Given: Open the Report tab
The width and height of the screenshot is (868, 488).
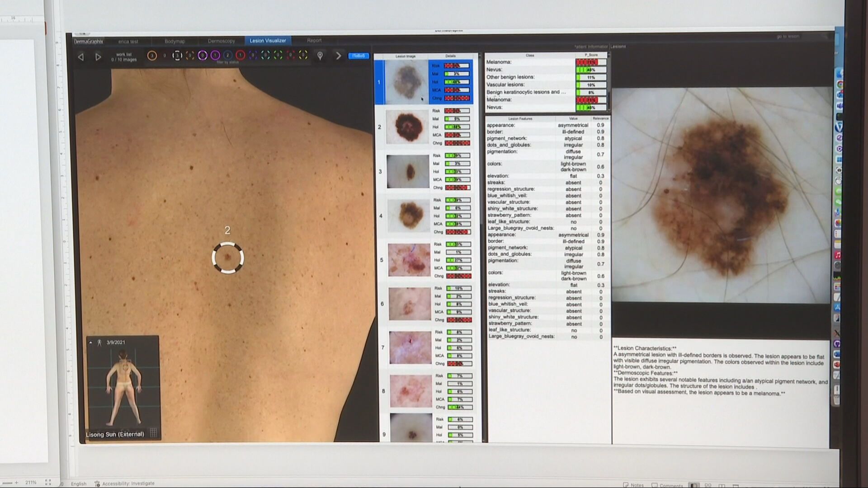Looking at the screenshot, I should coord(314,41).
